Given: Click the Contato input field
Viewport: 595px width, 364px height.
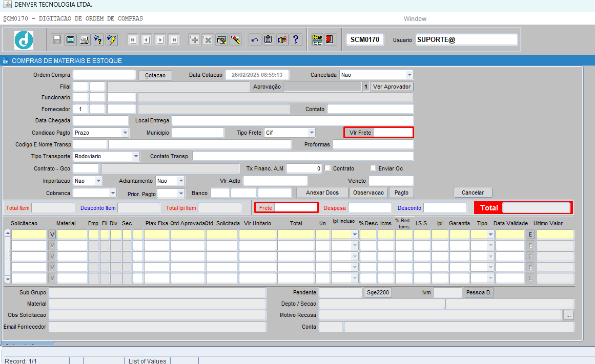Looking at the screenshot, I should (370, 109).
